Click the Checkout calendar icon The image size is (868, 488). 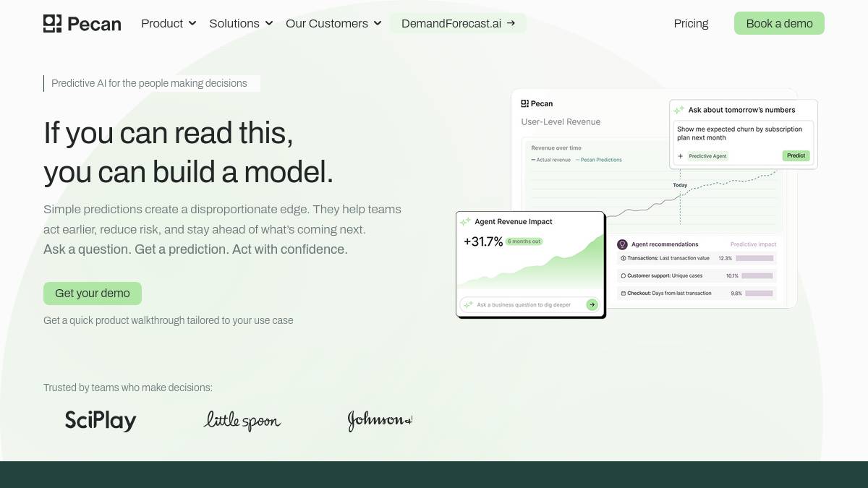coord(623,293)
